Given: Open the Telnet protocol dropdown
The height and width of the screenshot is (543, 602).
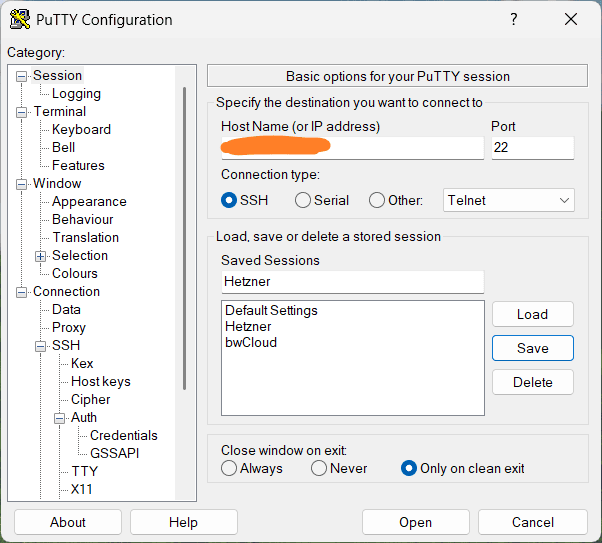Looking at the screenshot, I should [x=509, y=200].
